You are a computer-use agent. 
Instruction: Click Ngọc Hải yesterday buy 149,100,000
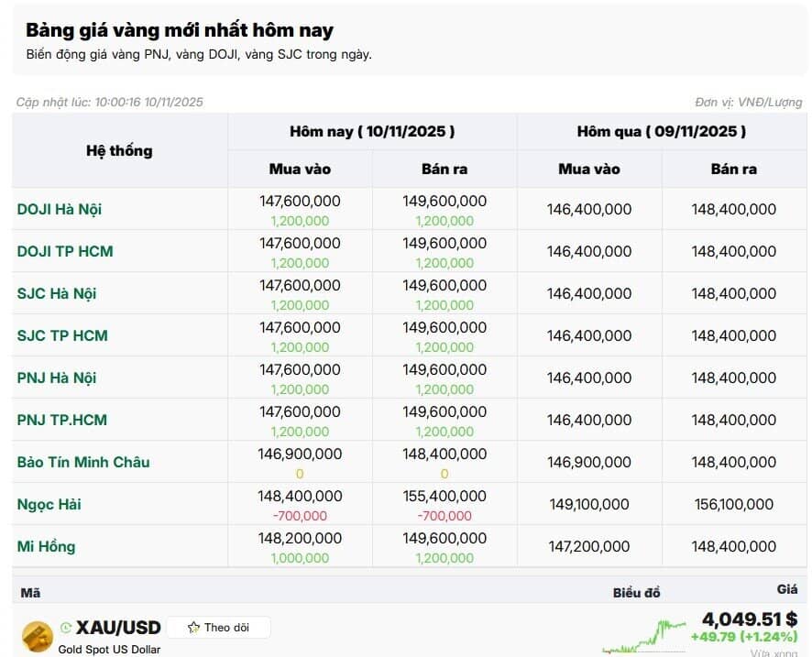point(588,504)
